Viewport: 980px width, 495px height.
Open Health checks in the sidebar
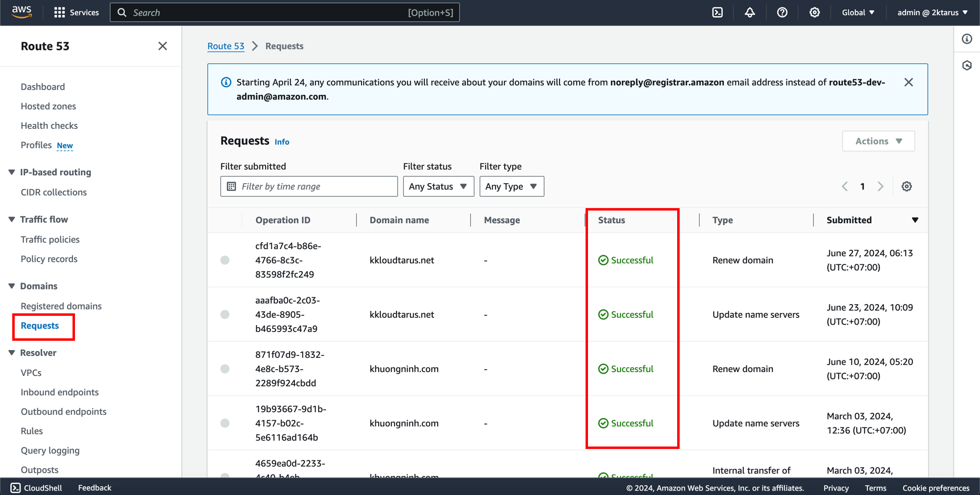tap(49, 126)
